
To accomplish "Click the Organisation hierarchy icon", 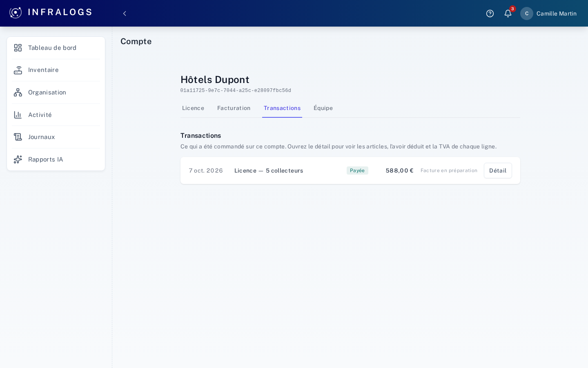I will click(x=18, y=92).
